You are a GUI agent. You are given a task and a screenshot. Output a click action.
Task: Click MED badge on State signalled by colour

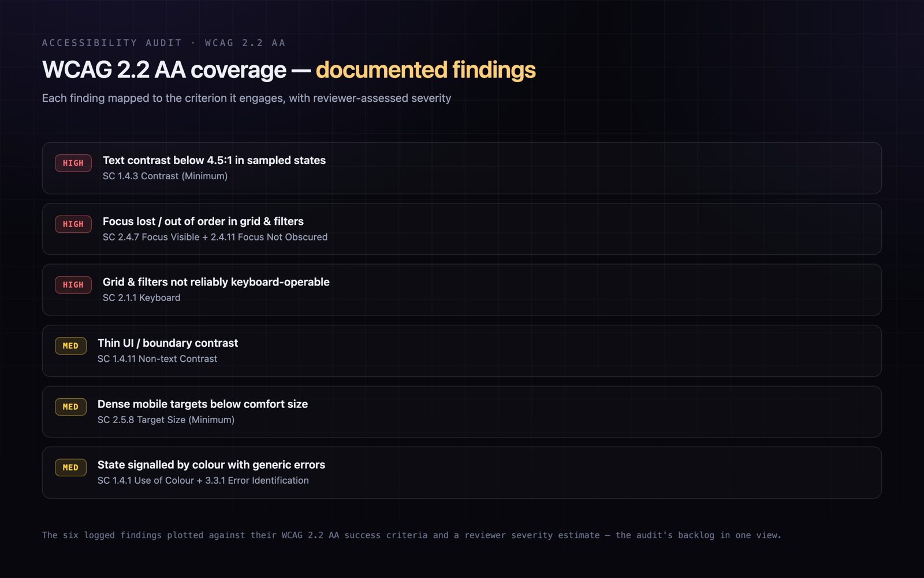click(70, 467)
